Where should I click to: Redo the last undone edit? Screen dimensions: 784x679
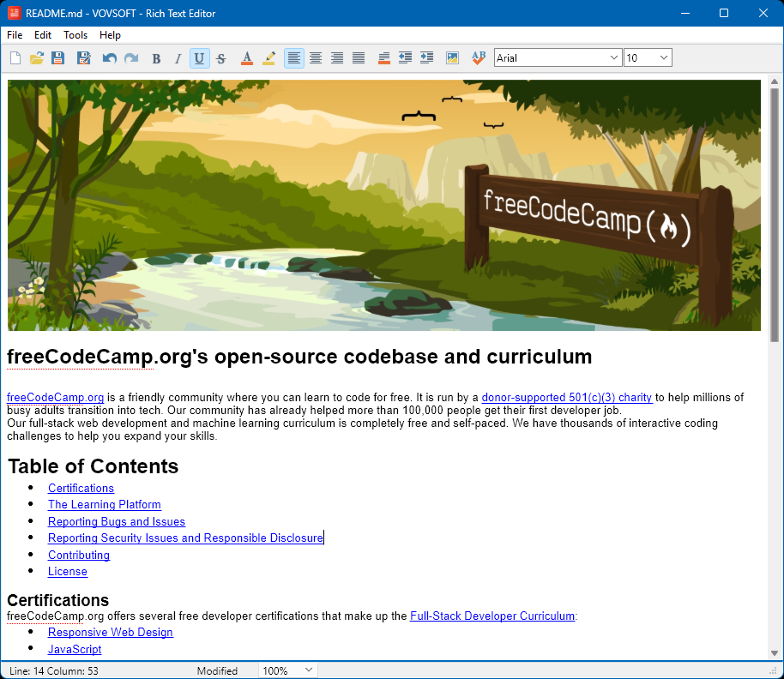[x=131, y=58]
